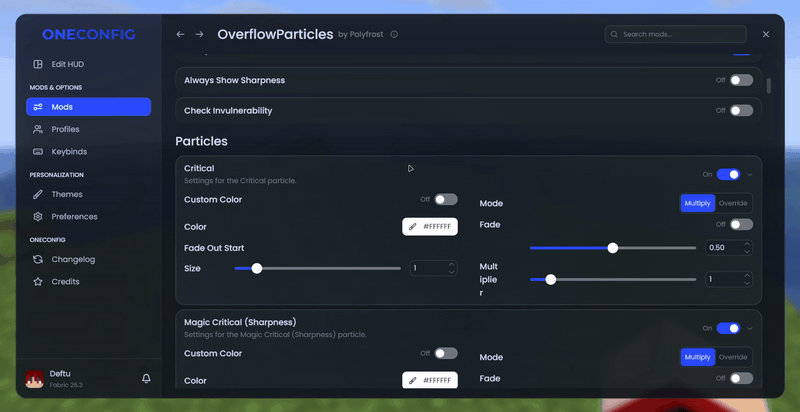The image size is (800, 412).
Task: Click the Critical Multiplier slider
Action: point(613,279)
